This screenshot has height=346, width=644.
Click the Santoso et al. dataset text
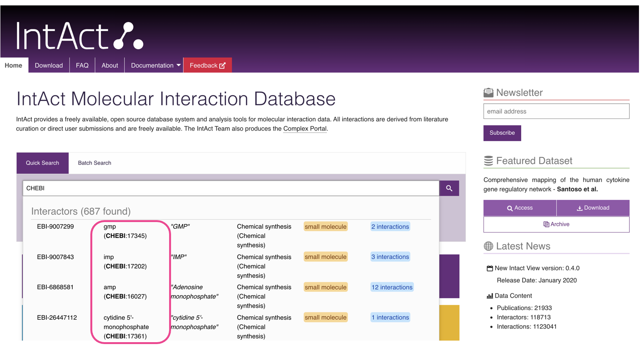577,189
